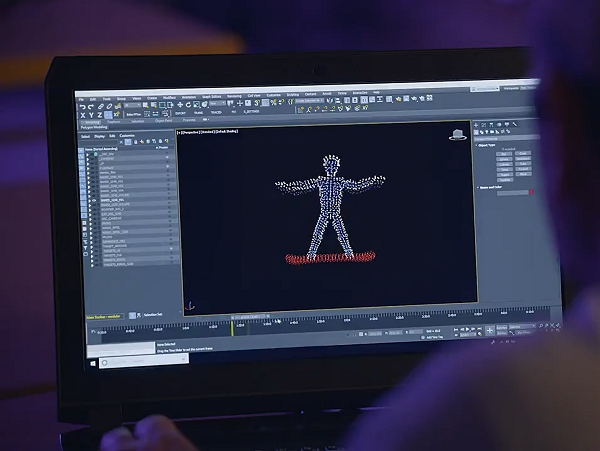The image size is (600, 451).
Task: Click the Redo arrow icon
Action: [x=91, y=107]
